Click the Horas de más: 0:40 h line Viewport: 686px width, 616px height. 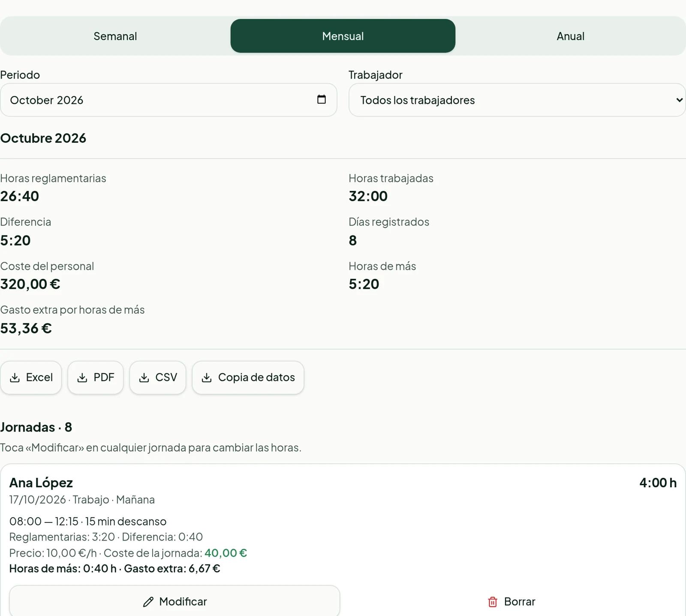click(114, 568)
